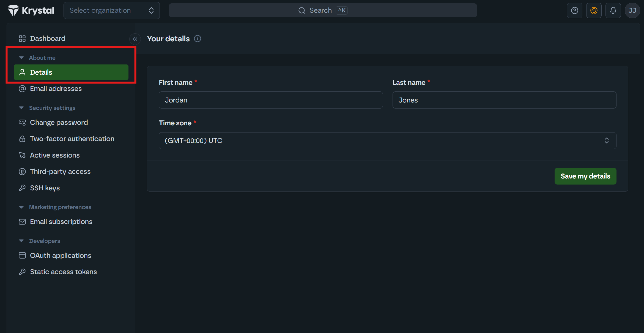Go to Two-factor authentication page
Image resolution: width=644 pixels, height=333 pixels.
(72, 139)
